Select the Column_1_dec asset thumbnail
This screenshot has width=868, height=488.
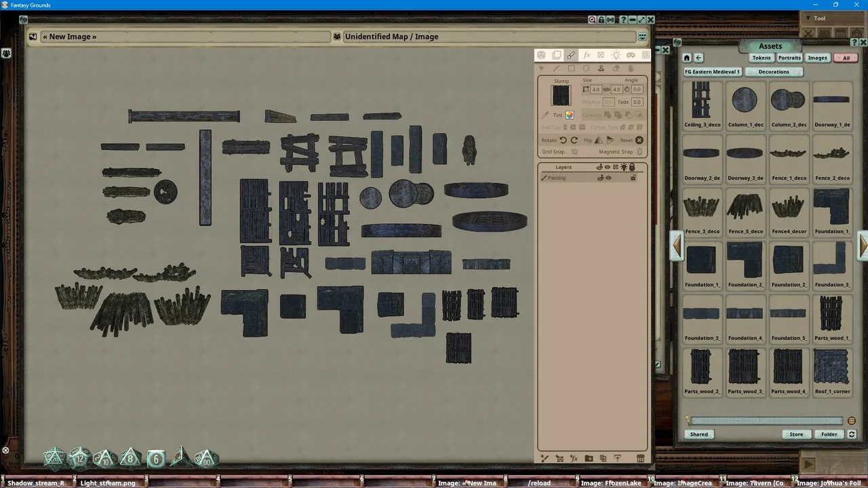point(745,105)
